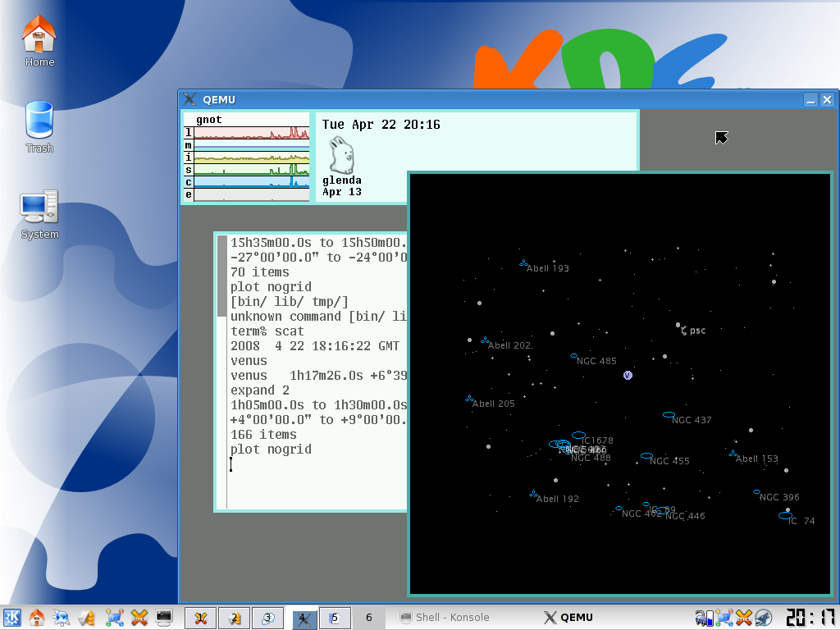Open the Trash desktop icon
The height and width of the screenshot is (630, 840).
coord(39,127)
